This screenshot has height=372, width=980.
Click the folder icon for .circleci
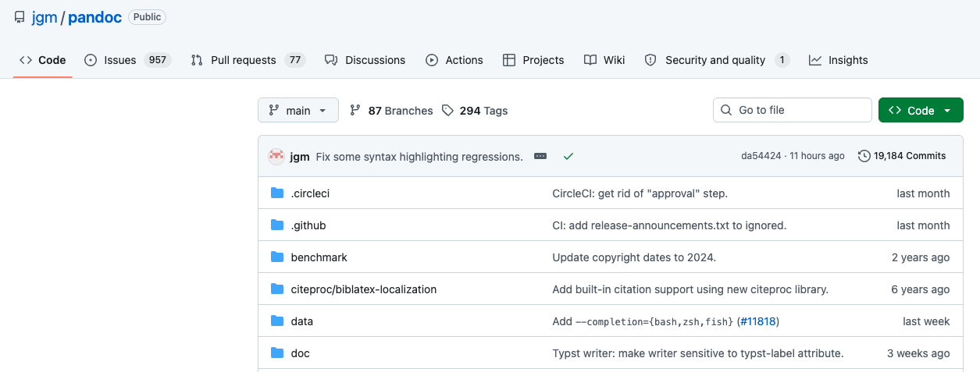coord(277,193)
